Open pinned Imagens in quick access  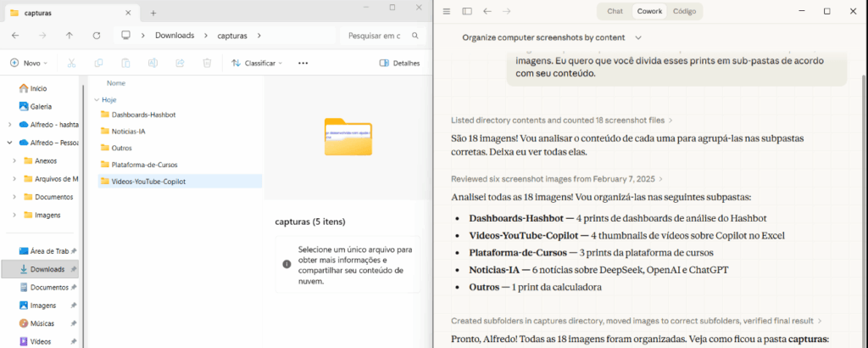pos(43,306)
